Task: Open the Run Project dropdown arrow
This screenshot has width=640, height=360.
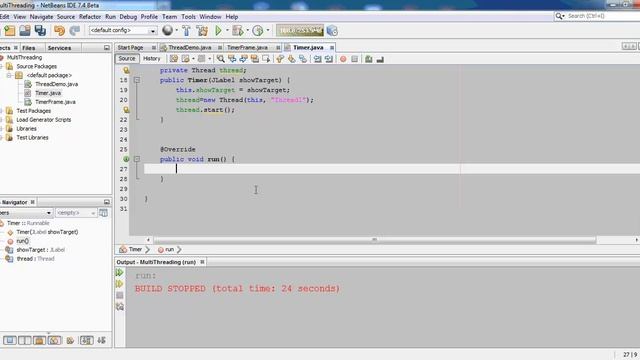Action: click(227, 30)
